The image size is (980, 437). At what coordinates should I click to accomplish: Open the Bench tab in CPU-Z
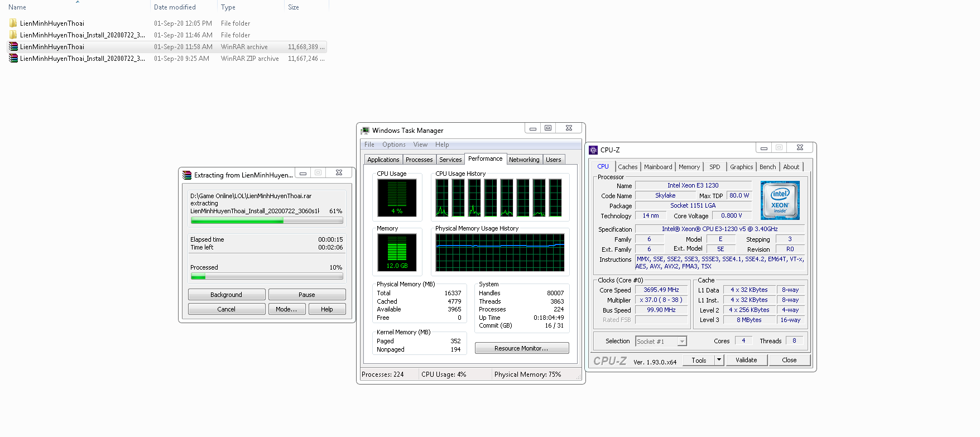[x=768, y=167]
